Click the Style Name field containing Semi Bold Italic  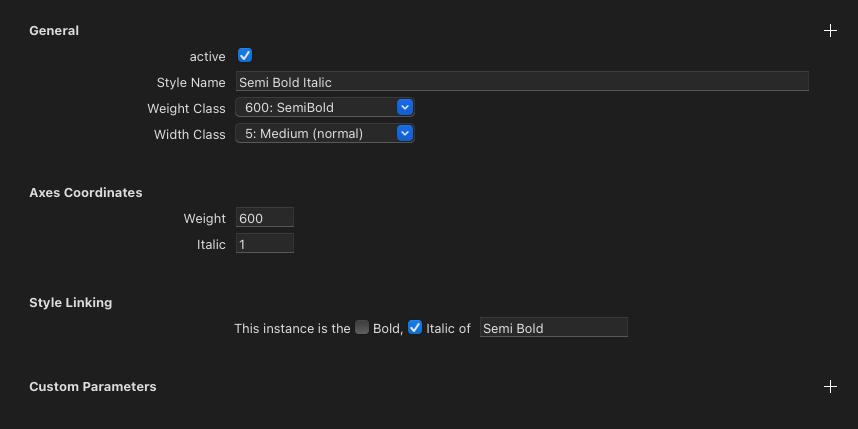[x=521, y=82]
